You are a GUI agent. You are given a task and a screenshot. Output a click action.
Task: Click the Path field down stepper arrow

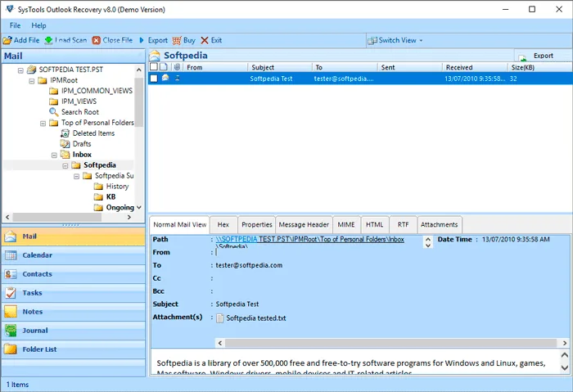pos(428,246)
